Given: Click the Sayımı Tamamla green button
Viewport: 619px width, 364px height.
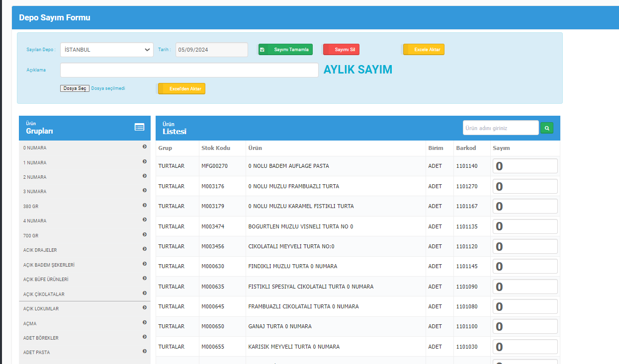Looking at the screenshot, I should pos(285,50).
